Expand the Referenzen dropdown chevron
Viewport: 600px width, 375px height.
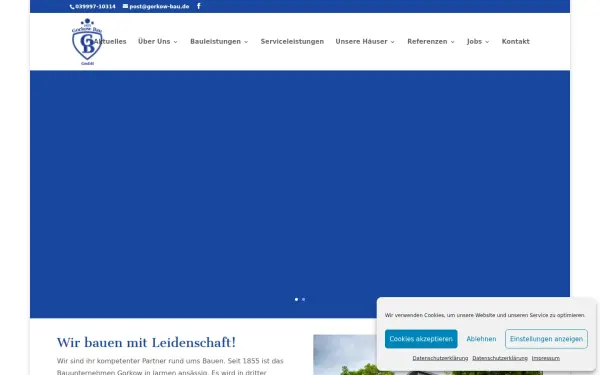(x=452, y=42)
